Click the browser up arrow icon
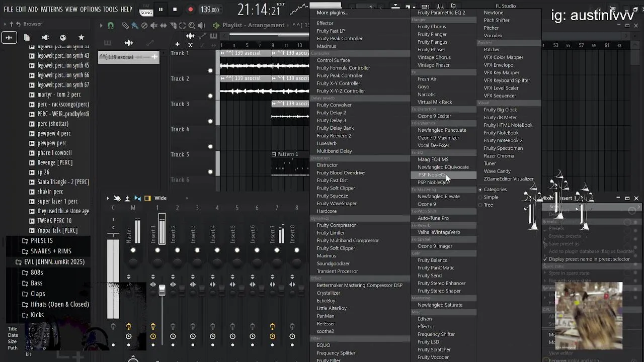Screen dimensions: 644x362 pyautogui.click(x=12, y=24)
